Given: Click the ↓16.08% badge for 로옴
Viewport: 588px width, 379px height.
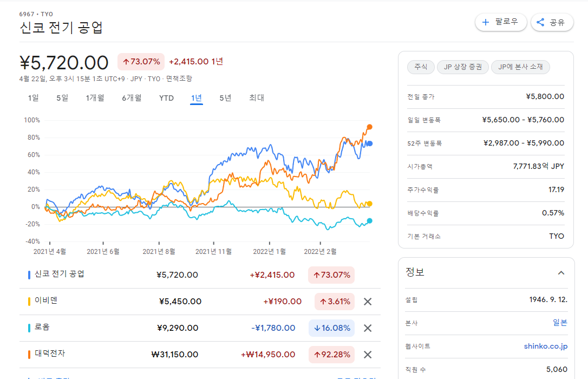Looking at the screenshot, I should [x=331, y=328].
